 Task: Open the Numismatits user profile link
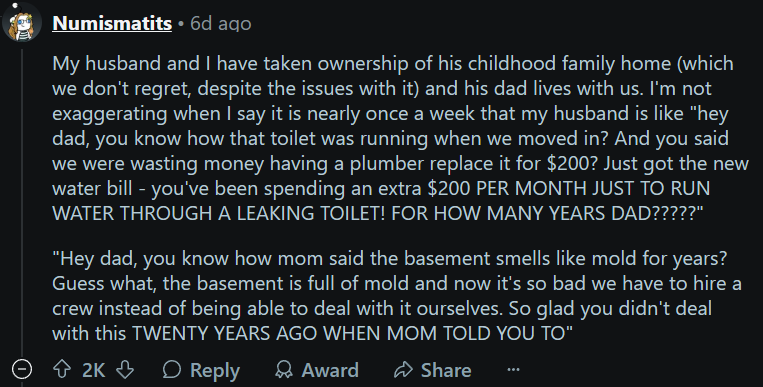pyautogui.click(x=112, y=23)
